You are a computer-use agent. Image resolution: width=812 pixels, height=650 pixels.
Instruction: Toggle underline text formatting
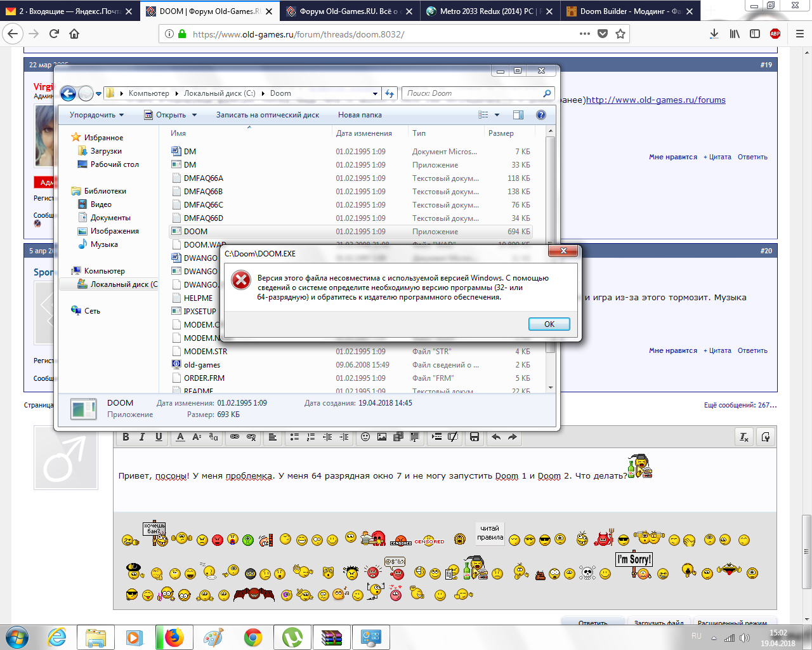click(x=159, y=437)
